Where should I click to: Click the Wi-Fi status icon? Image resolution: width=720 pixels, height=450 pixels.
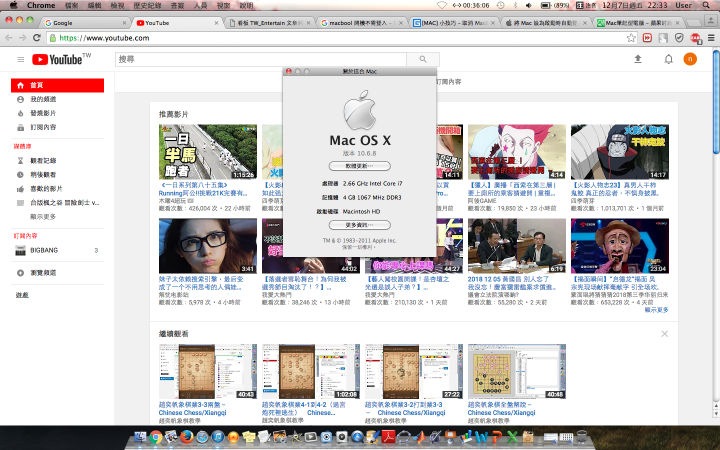pos(441,5)
